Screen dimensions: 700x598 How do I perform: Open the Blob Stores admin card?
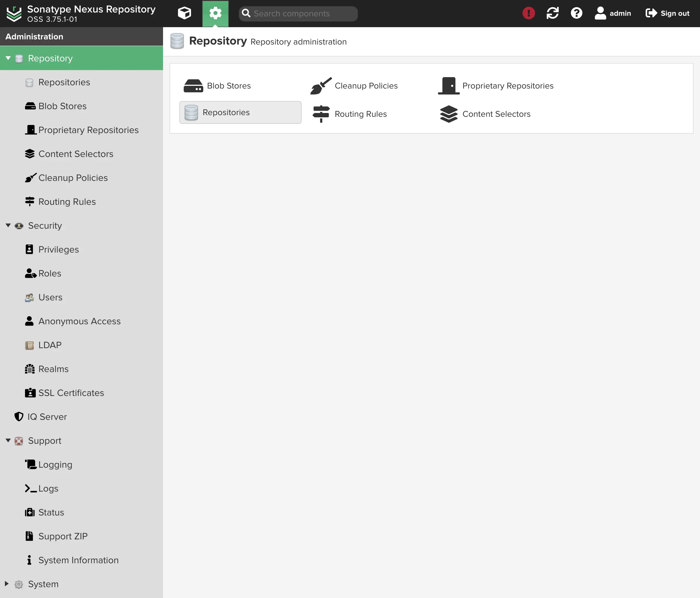point(218,86)
